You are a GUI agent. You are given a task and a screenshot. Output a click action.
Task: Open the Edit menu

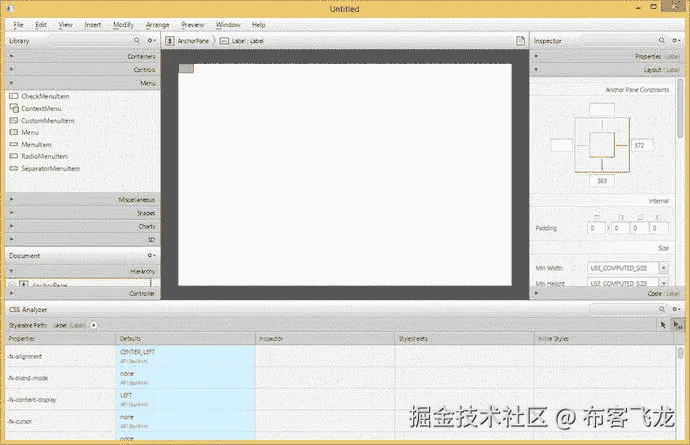click(x=40, y=25)
